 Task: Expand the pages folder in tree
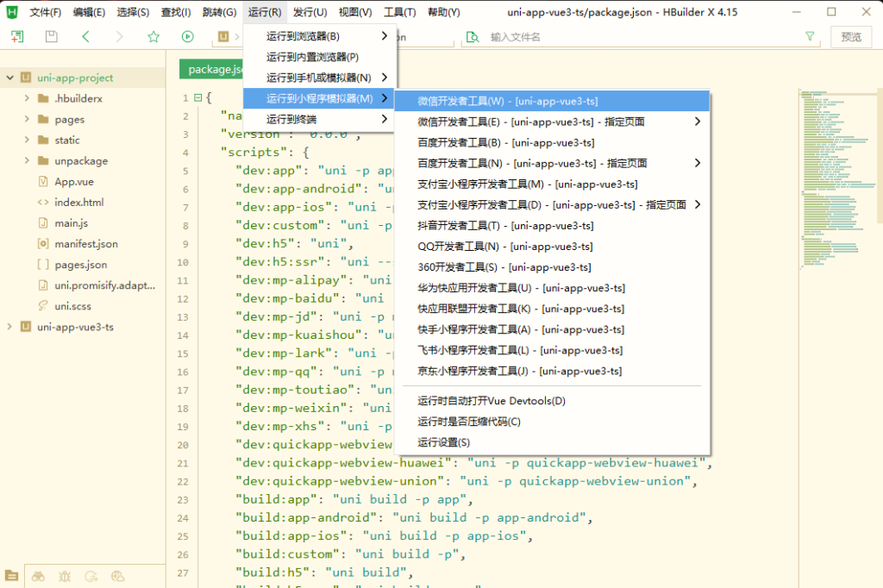click(x=28, y=119)
